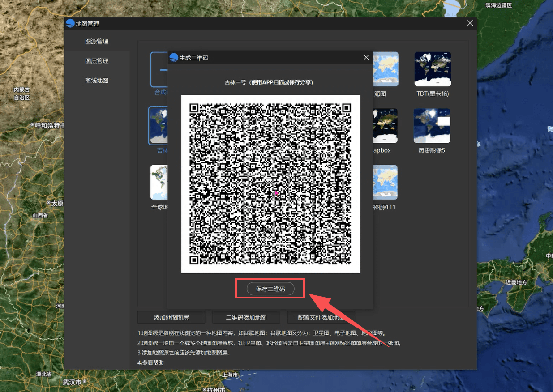The width and height of the screenshot is (553, 392).
Task: Click the 生成二维码 dialog logo icon
Action: pos(174,58)
